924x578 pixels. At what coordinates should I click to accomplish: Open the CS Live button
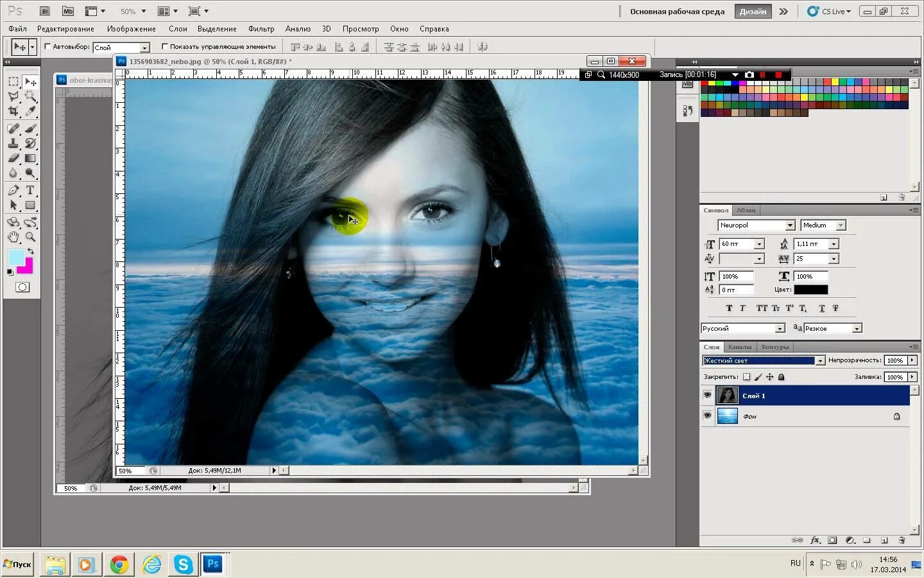(830, 12)
